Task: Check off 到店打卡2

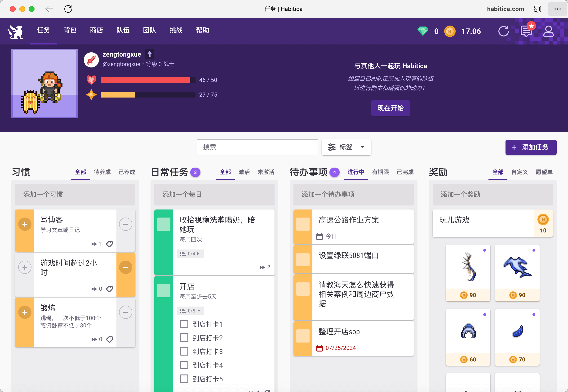Action: [184, 338]
